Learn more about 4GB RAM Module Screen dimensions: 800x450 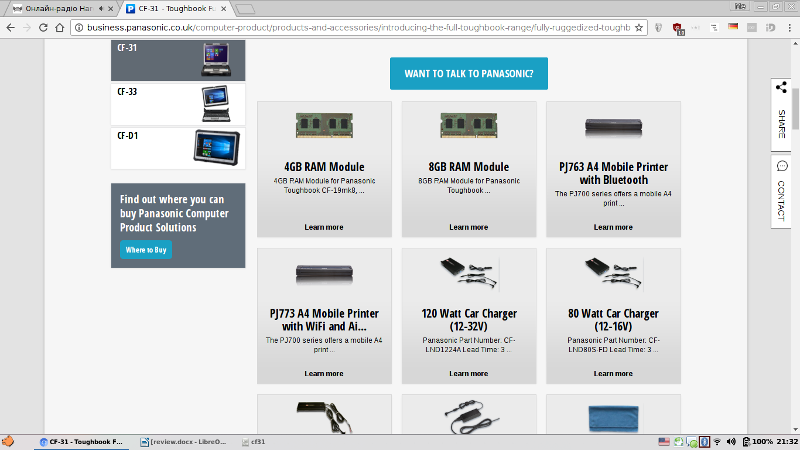324,227
